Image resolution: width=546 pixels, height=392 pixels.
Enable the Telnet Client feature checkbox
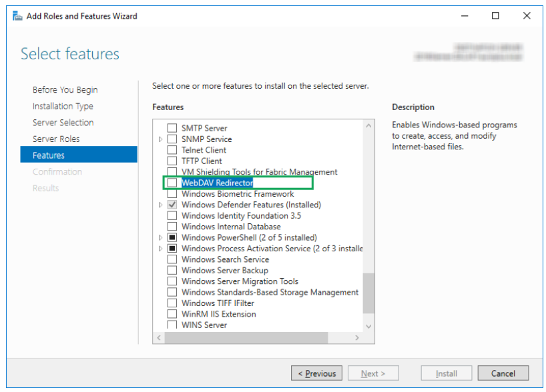pyautogui.click(x=172, y=150)
